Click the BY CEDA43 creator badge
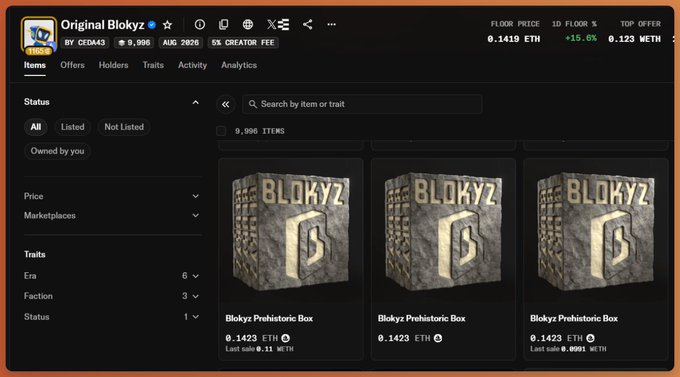 (x=85, y=43)
